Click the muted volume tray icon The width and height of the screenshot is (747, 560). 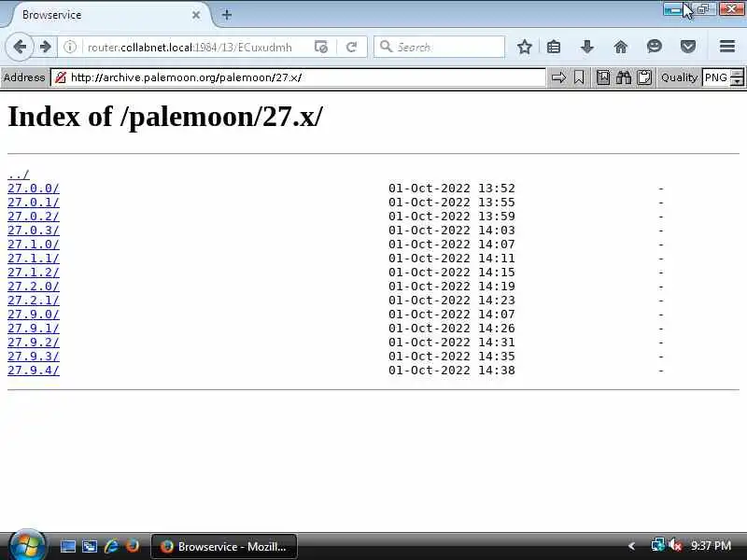click(x=675, y=545)
